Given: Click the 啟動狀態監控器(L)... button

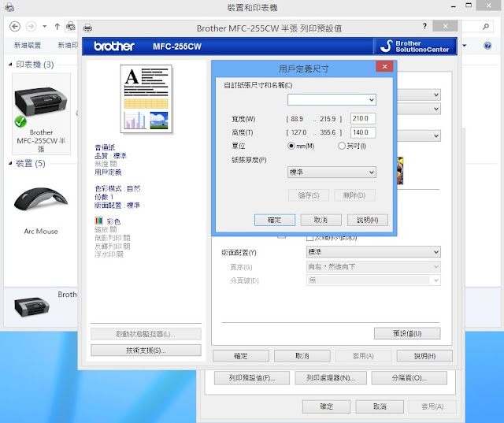Looking at the screenshot, I should (x=146, y=334).
